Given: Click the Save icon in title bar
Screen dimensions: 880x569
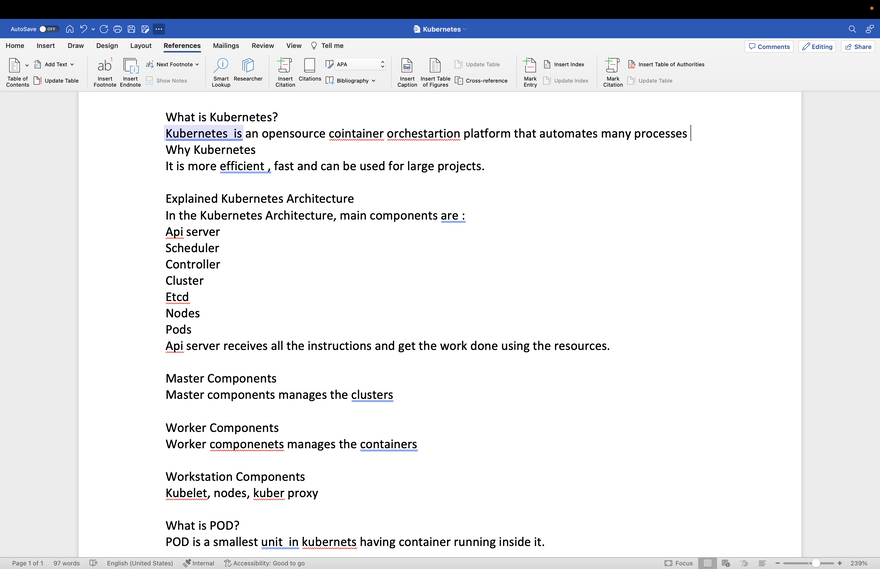Looking at the screenshot, I should click(x=131, y=29).
